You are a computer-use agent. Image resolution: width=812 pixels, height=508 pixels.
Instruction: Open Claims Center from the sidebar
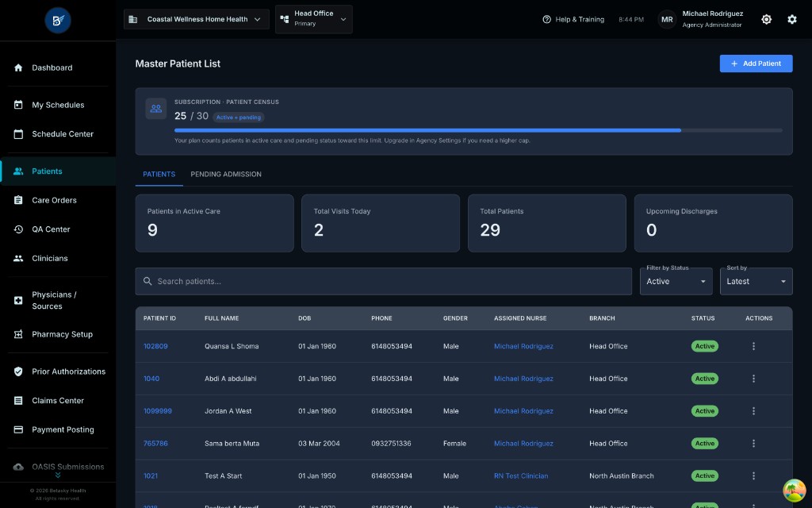(x=57, y=401)
